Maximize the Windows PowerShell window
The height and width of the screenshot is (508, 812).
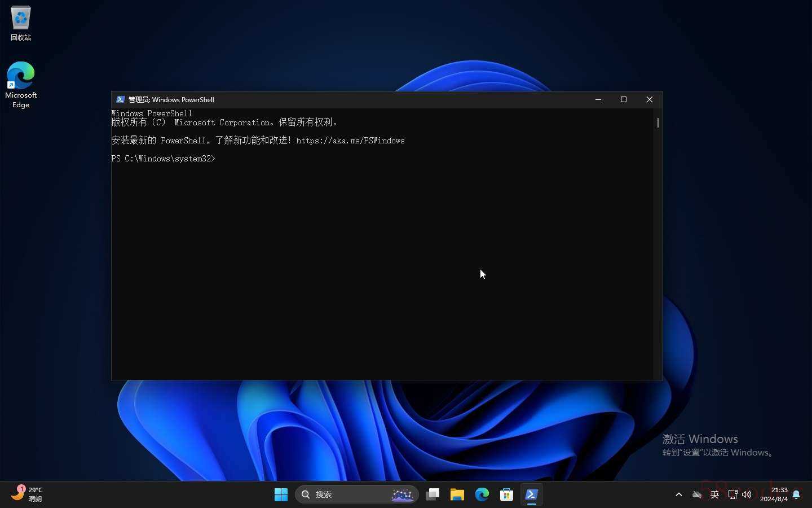(624, 99)
